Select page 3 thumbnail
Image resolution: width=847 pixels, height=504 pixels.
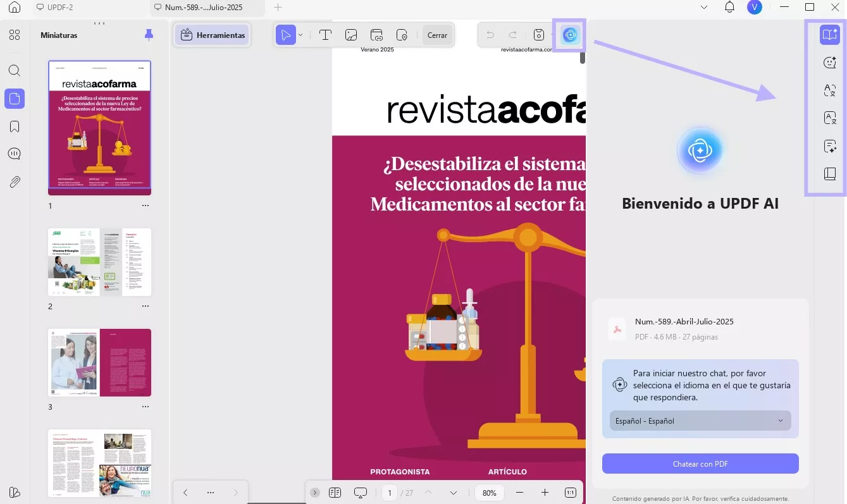tap(100, 362)
